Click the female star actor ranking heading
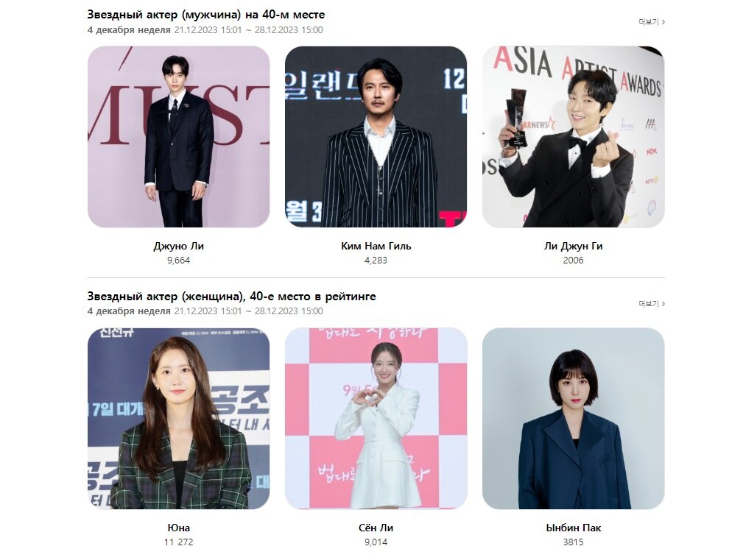Viewport: 743px width, 560px height. tap(232, 297)
